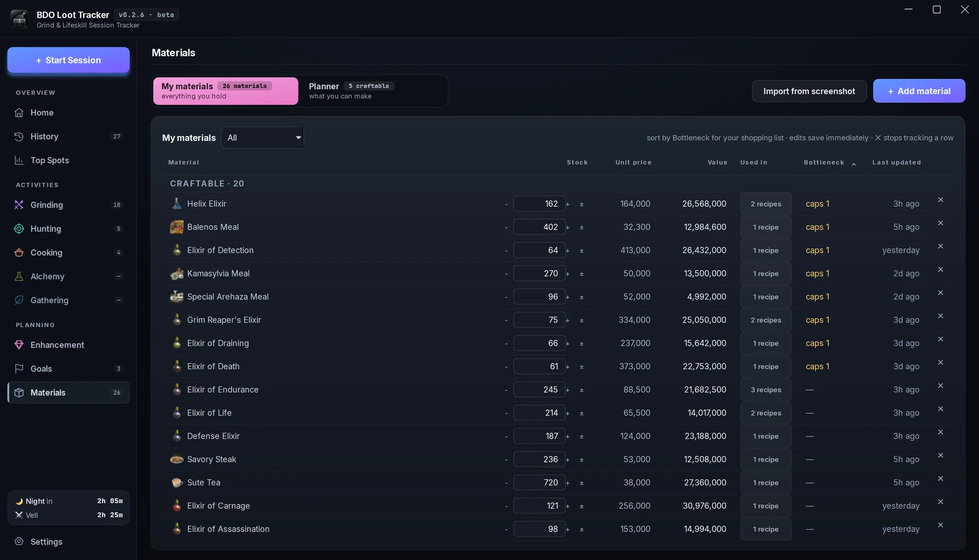Open the Alchemy flask icon
Viewport: 979px width, 560px height.
click(19, 276)
